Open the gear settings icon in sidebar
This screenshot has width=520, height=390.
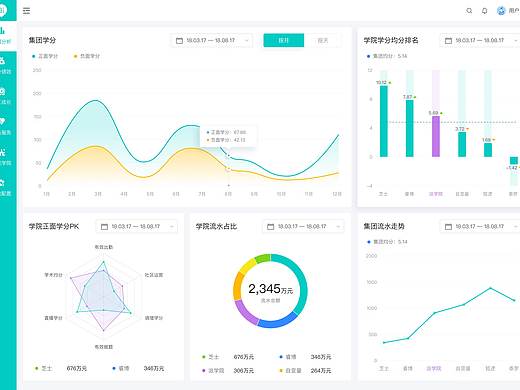pyautogui.click(x=3, y=182)
